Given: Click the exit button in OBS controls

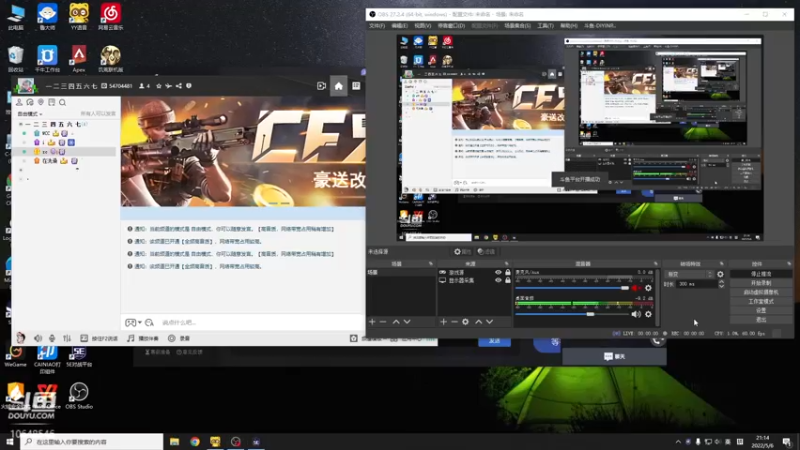Looking at the screenshot, I should pyautogui.click(x=761, y=319).
